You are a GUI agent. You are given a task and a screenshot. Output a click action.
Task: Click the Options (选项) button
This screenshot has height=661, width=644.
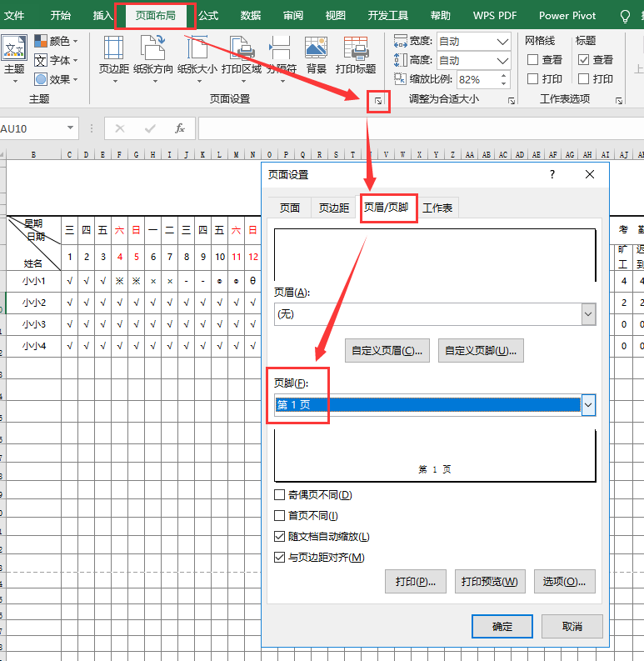pyautogui.click(x=564, y=581)
